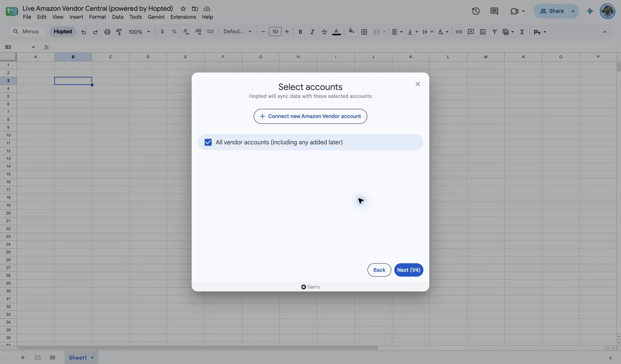
Task: Apply bold formatting with B icon
Action: (x=300, y=32)
